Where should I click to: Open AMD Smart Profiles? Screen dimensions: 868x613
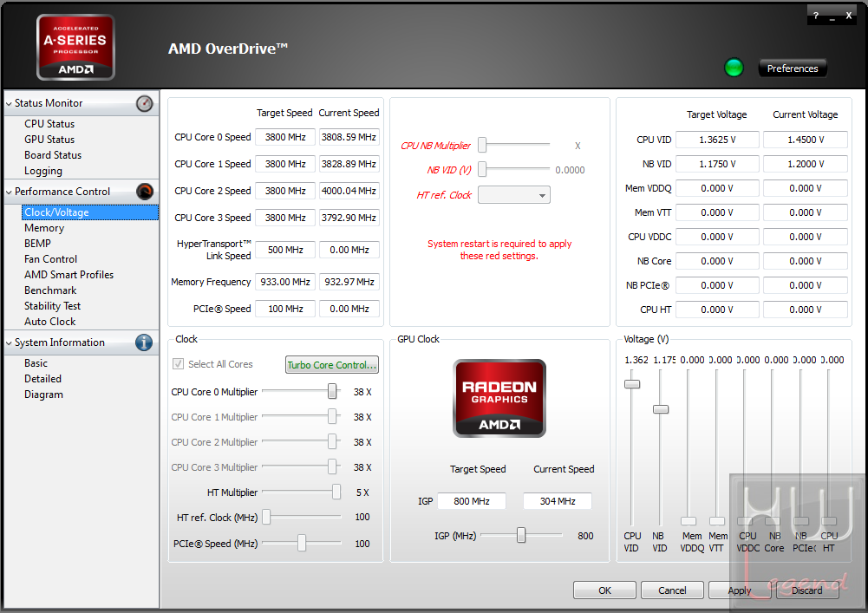point(69,275)
